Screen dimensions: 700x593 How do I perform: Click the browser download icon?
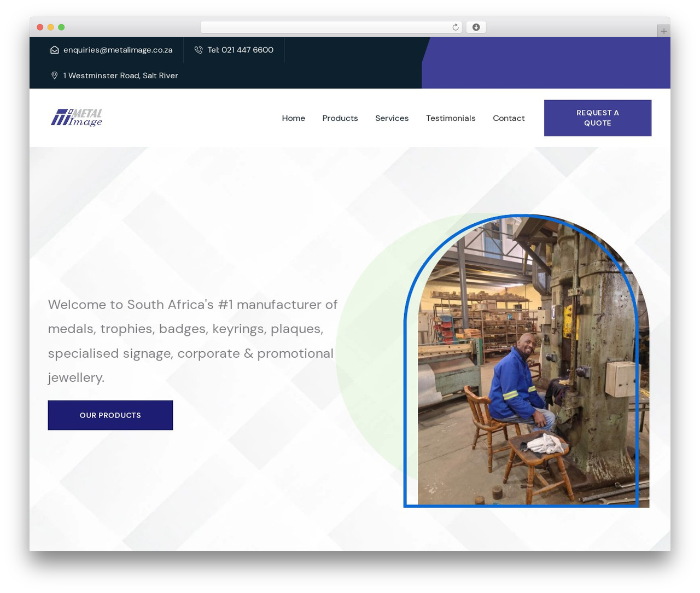(x=476, y=27)
